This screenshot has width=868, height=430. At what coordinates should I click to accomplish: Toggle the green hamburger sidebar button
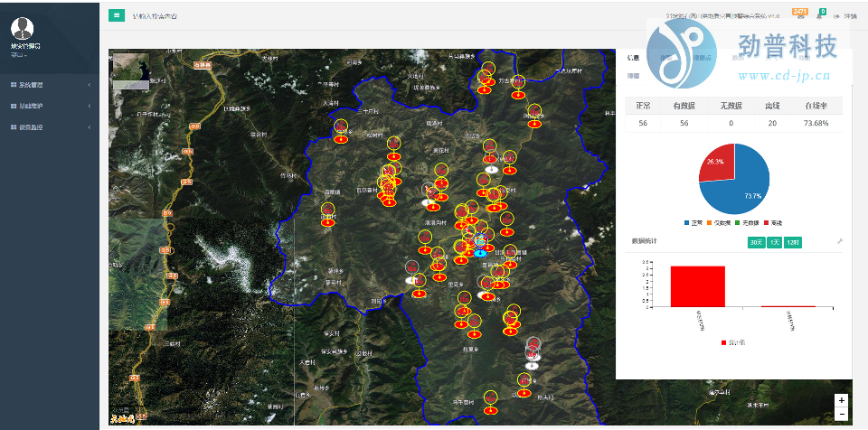point(117,15)
